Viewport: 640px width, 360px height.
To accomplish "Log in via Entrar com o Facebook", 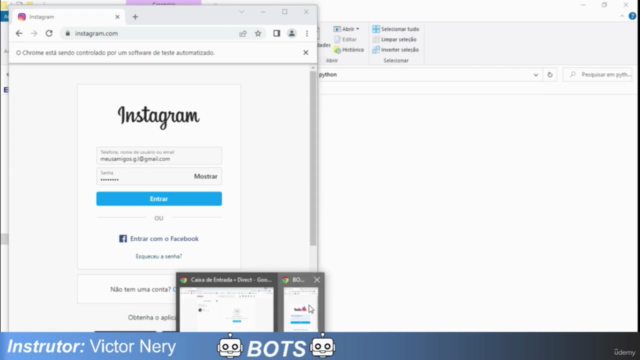I will [159, 239].
